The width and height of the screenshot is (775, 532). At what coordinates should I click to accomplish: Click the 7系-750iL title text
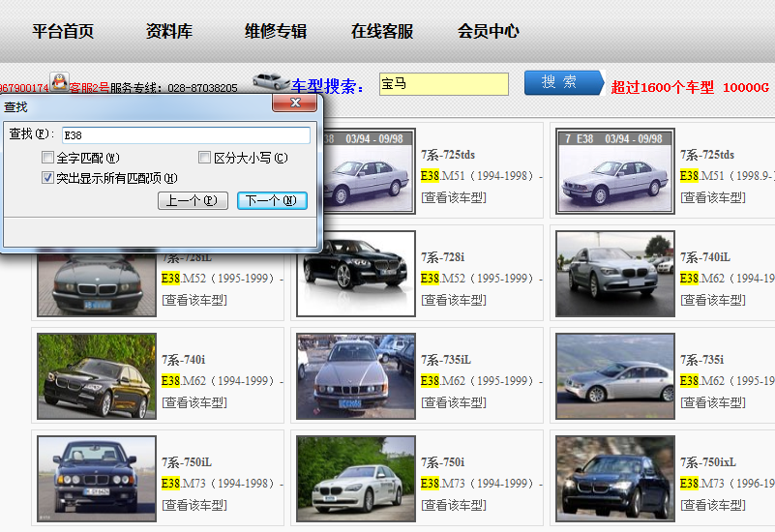(187, 462)
